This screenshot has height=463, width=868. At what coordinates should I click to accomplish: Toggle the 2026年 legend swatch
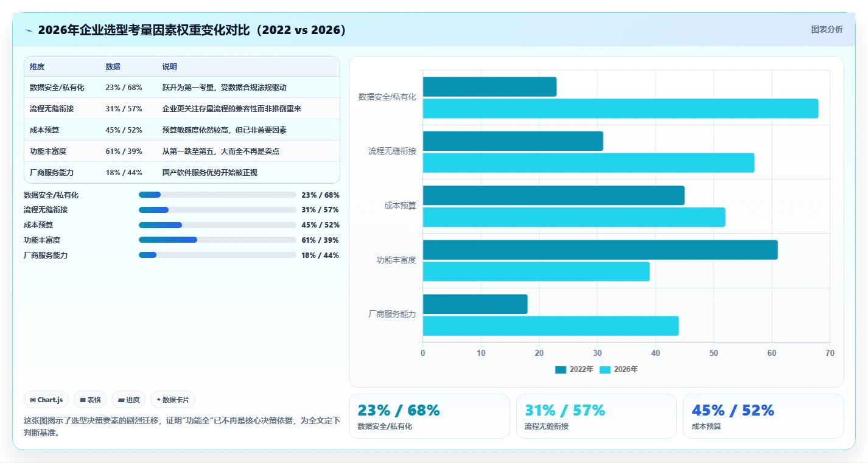(x=605, y=369)
